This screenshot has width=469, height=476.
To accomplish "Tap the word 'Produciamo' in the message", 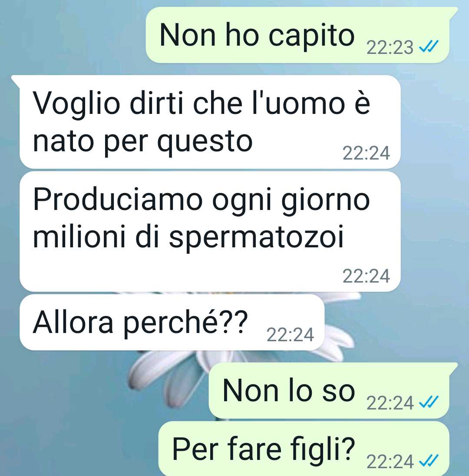I will [118, 200].
